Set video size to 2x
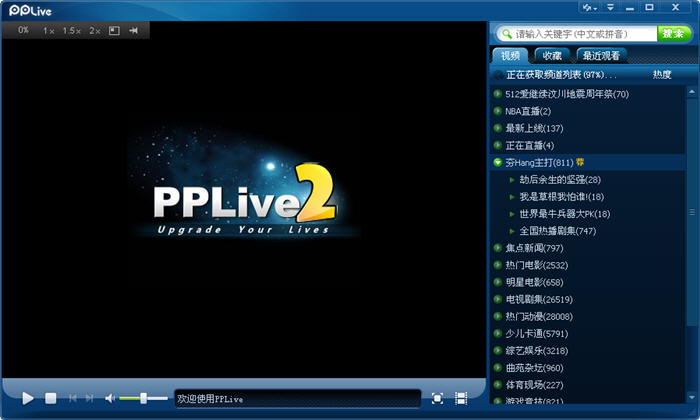The image size is (700, 420). [x=95, y=31]
